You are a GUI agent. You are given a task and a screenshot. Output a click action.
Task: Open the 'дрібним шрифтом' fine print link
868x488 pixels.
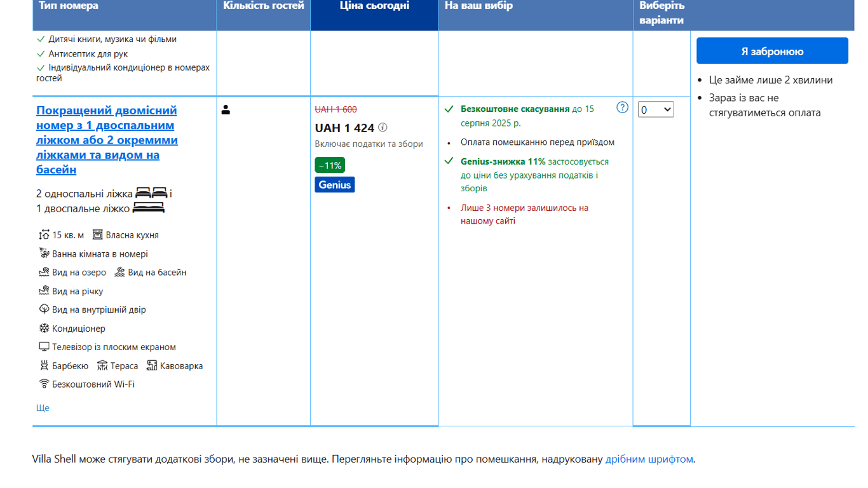click(x=649, y=459)
